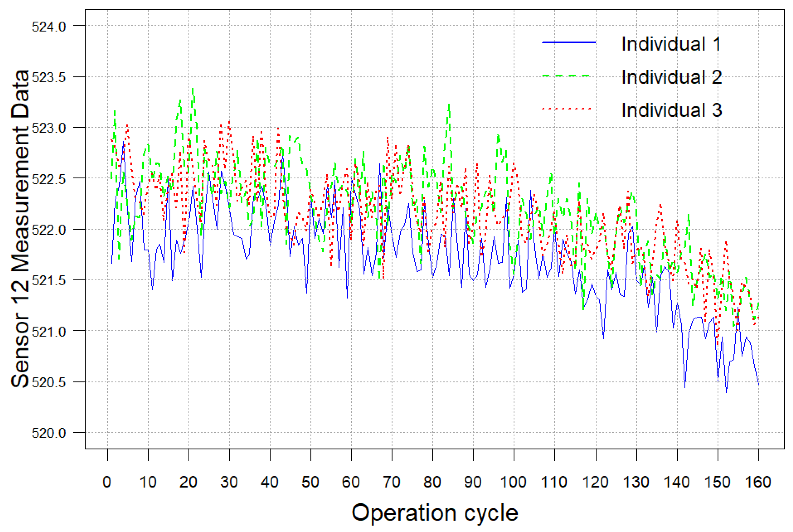Click the Sensor 12 Measurement Data axis title
Image resolution: width=793 pixels, height=532 pixels.
(20, 228)
